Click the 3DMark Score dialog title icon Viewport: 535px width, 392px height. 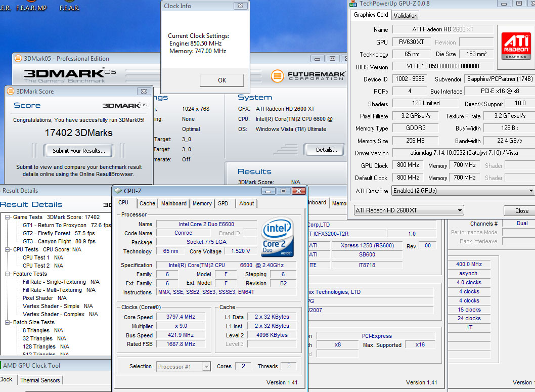(x=11, y=91)
